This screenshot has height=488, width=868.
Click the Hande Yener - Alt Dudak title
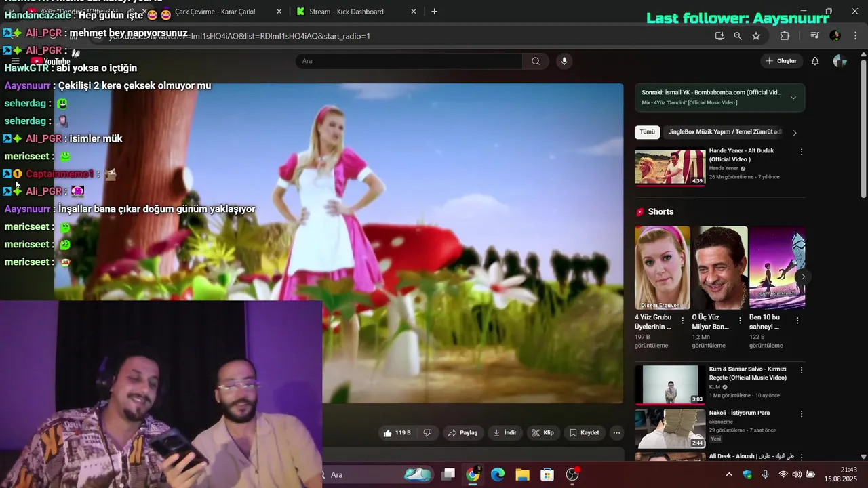[x=741, y=155]
